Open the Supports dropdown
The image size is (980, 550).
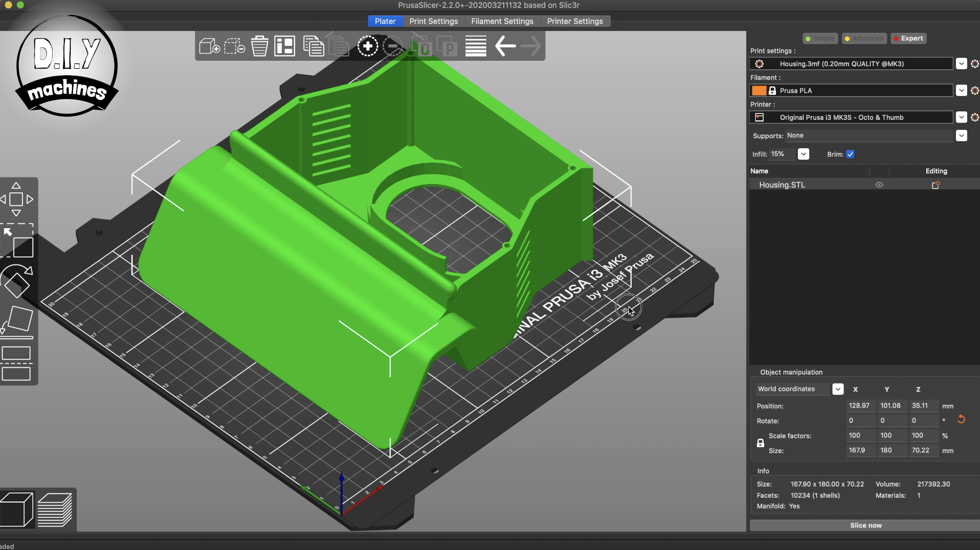click(961, 136)
